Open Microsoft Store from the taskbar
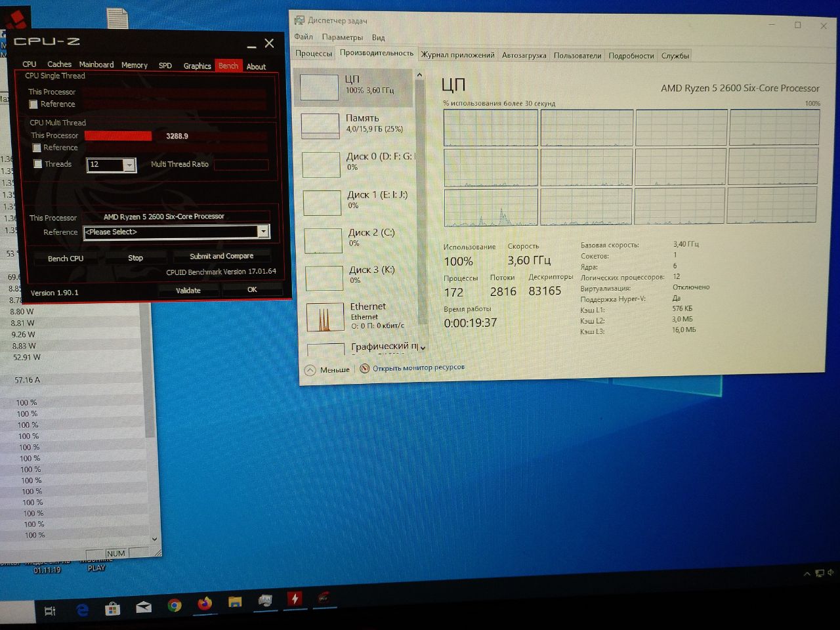The width and height of the screenshot is (840, 630). point(113,608)
